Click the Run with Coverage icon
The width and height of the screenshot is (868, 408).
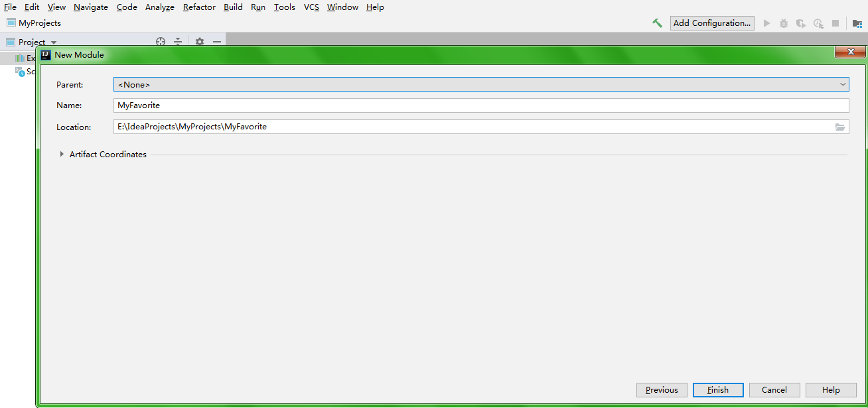click(801, 23)
